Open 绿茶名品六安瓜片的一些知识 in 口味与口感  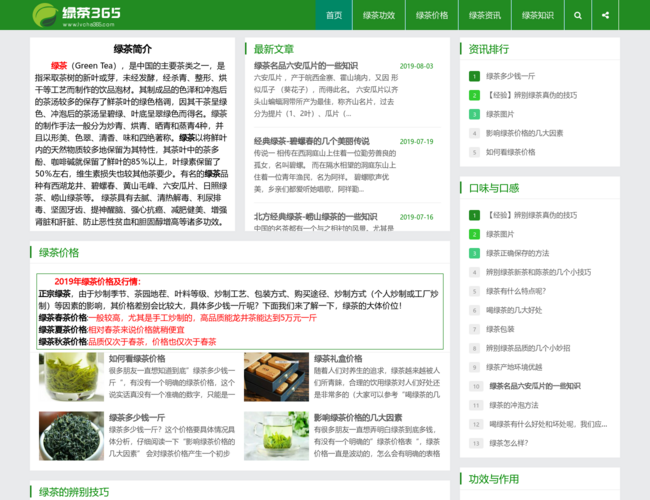tap(535, 386)
